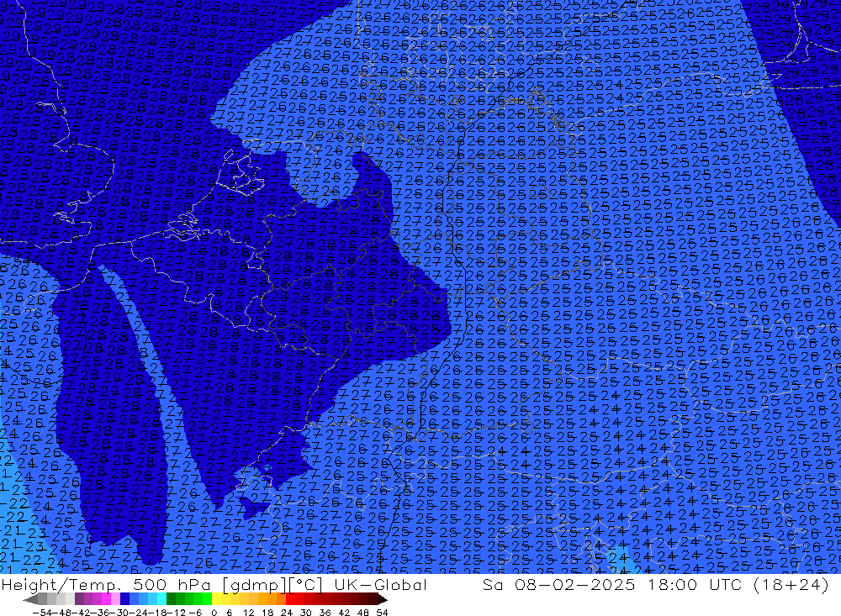Screen dimensions: 841x616
Task: Click the '-42' legend scale label
Action: point(81,613)
